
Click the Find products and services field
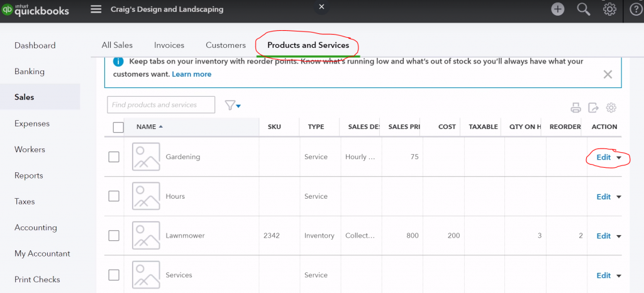tap(161, 105)
